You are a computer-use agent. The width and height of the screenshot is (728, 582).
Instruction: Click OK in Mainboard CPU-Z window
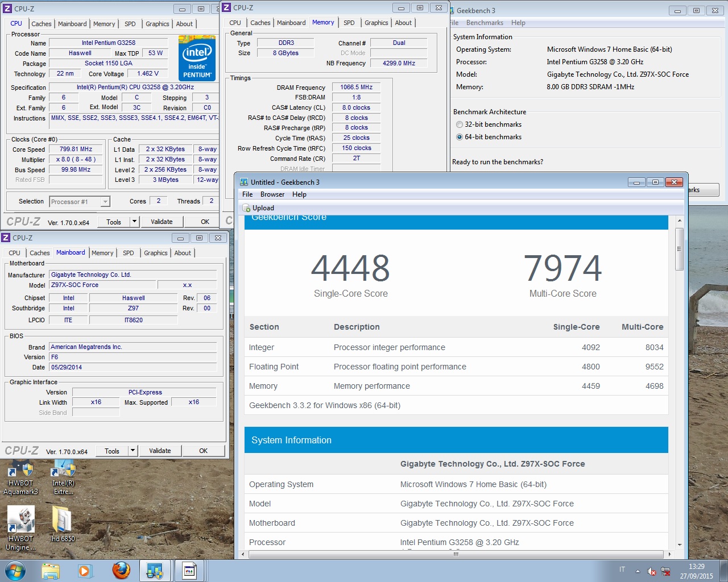(204, 451)
